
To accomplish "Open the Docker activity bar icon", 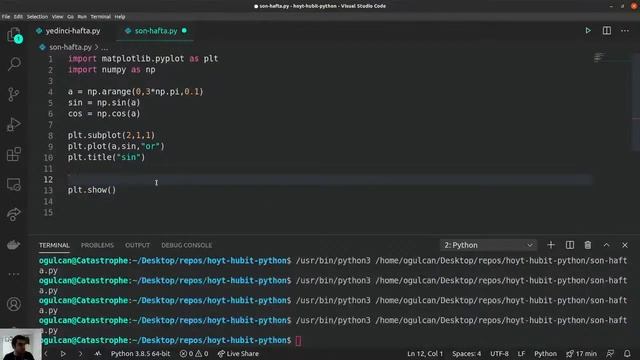I will point(14,244).
